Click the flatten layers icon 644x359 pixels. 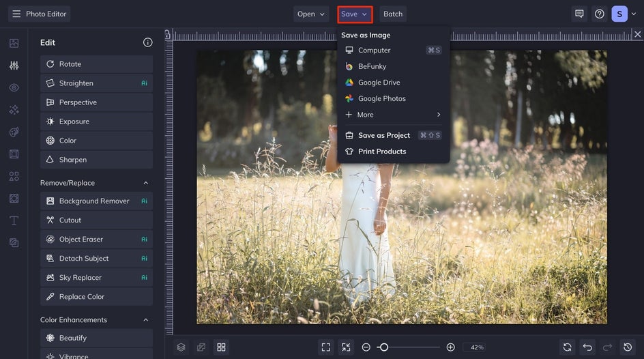(201, 347)
